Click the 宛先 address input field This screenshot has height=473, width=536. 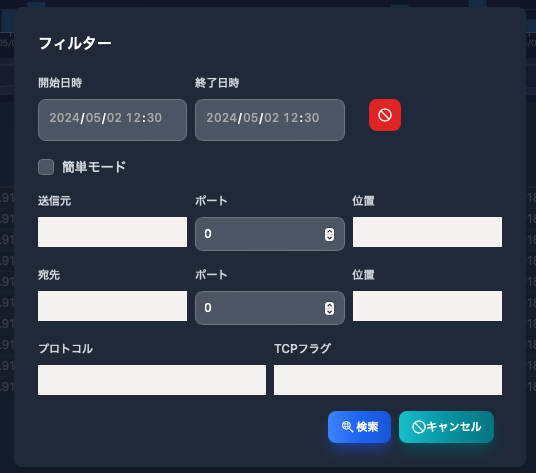112,306
